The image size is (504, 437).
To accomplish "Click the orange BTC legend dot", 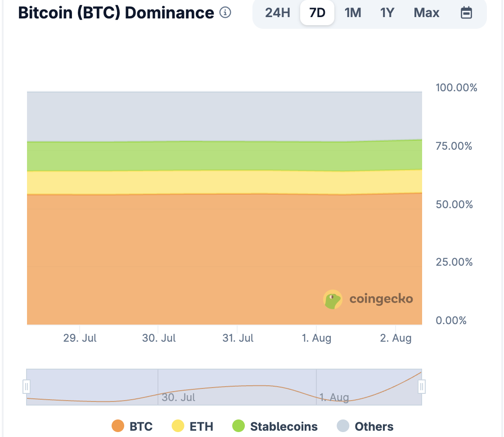I will tap(117, 426).
